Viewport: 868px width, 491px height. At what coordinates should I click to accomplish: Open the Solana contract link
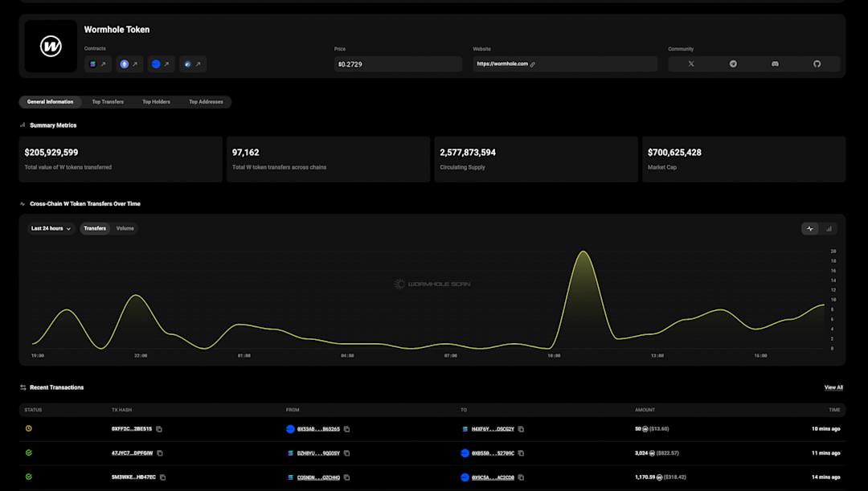[98, 64]
